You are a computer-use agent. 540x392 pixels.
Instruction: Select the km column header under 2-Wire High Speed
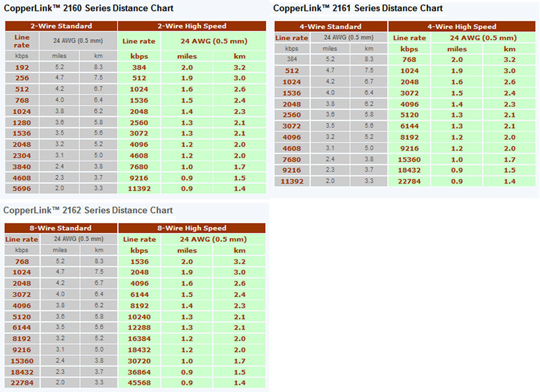(240, 56)
